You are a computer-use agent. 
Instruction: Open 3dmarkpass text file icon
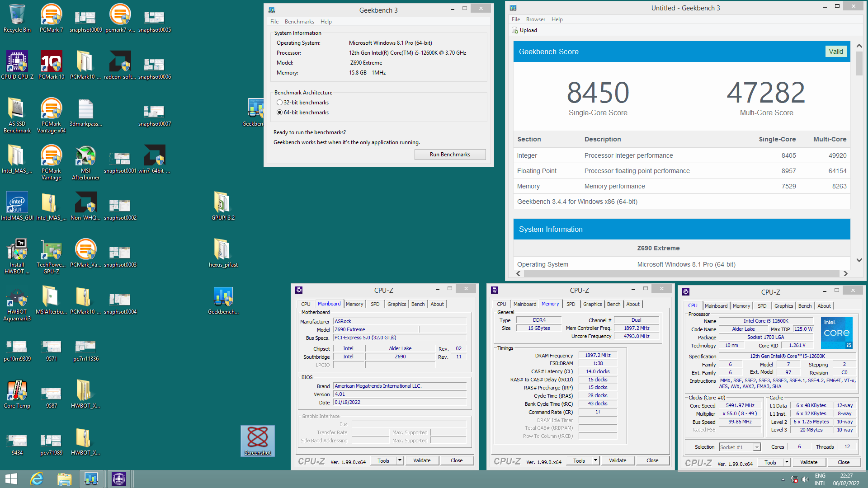point(85,112)
